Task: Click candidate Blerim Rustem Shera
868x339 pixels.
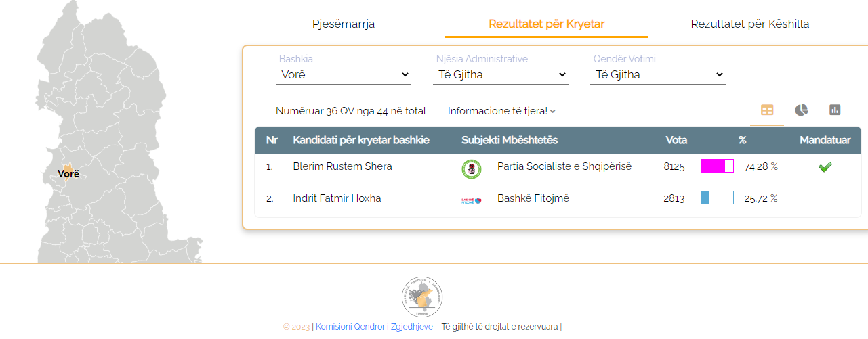Action: [x=342, y=166]
